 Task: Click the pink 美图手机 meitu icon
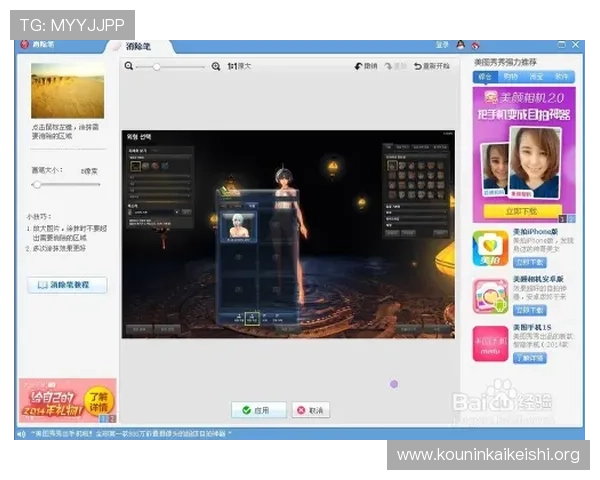pos(490,344)
